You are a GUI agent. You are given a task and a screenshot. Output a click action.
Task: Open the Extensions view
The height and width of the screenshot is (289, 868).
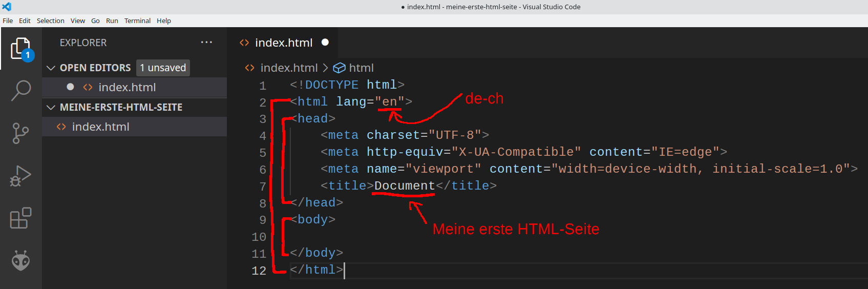tap(20, 218)
